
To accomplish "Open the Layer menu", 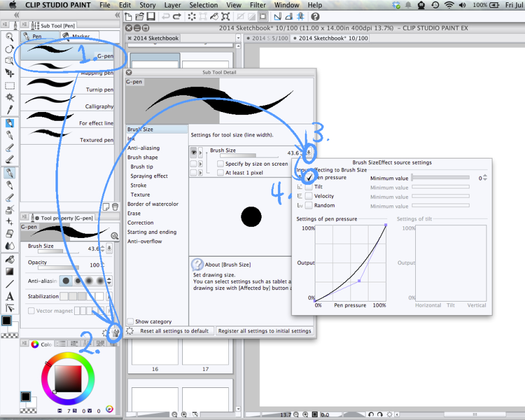I will coord(172,5).
